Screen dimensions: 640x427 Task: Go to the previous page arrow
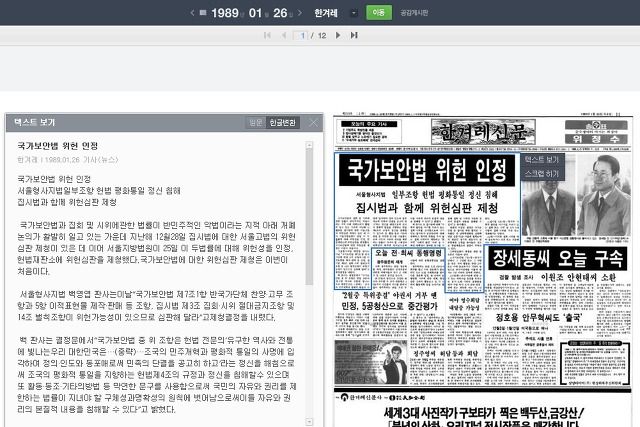pyautogui.click(x=284, y=36)
